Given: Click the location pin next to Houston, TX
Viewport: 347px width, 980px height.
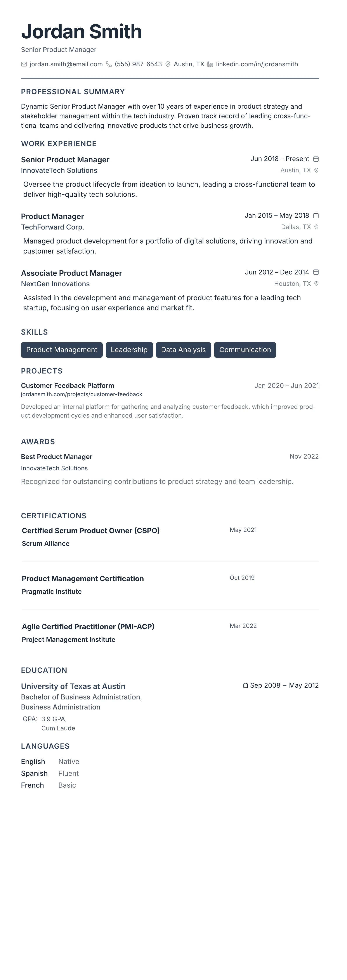Looking at the screenshot, I should [x=316, y=284].
